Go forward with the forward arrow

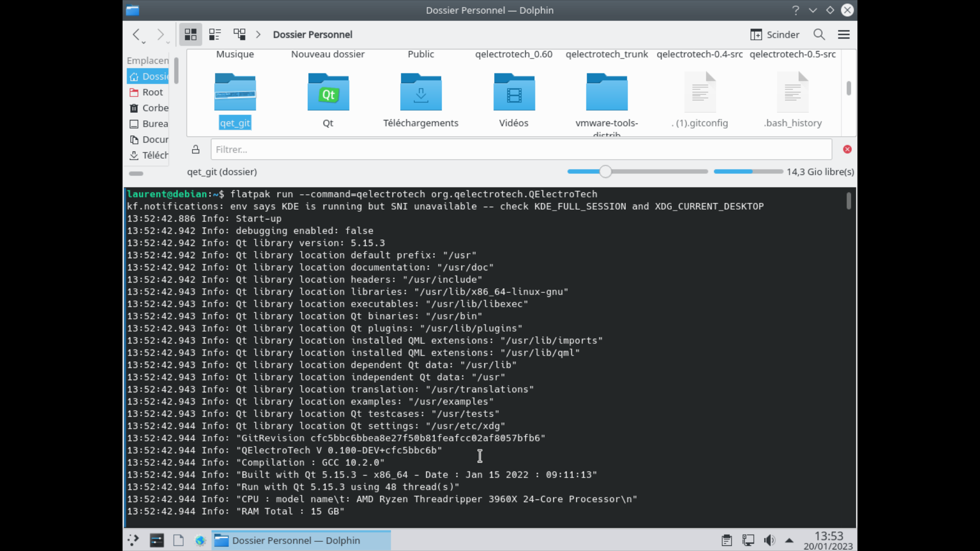(x=160, y=34)
